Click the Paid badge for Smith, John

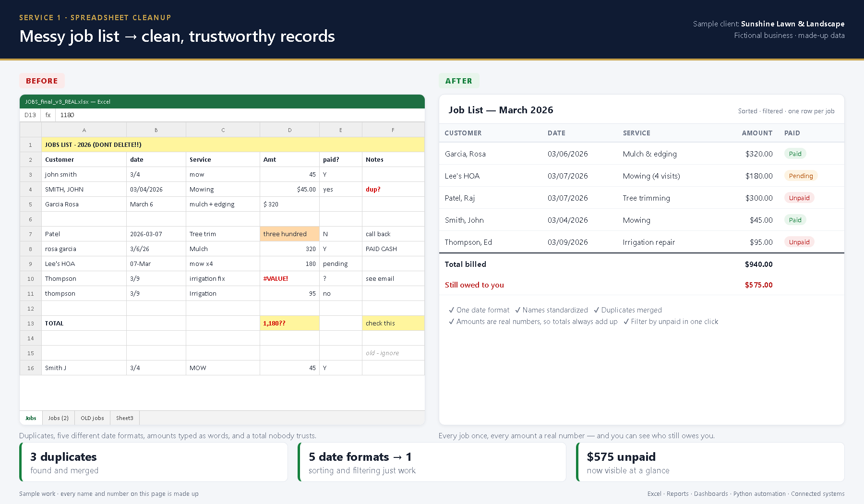coord(795,220)
